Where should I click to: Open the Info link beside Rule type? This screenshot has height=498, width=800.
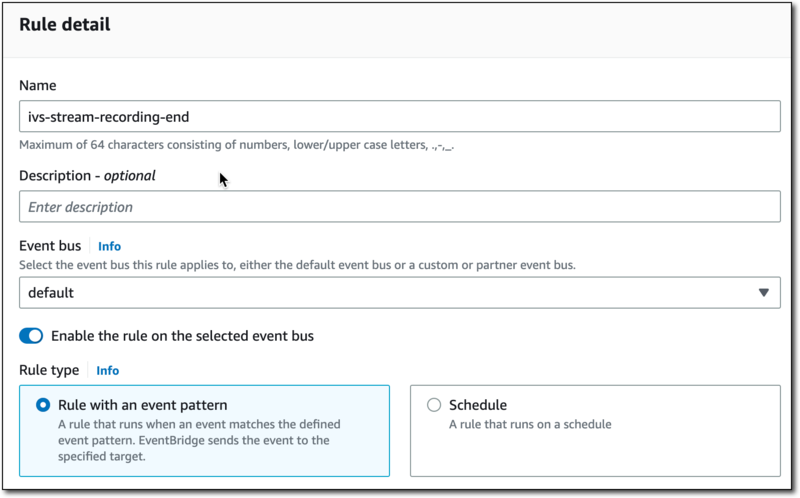(107, 370)
